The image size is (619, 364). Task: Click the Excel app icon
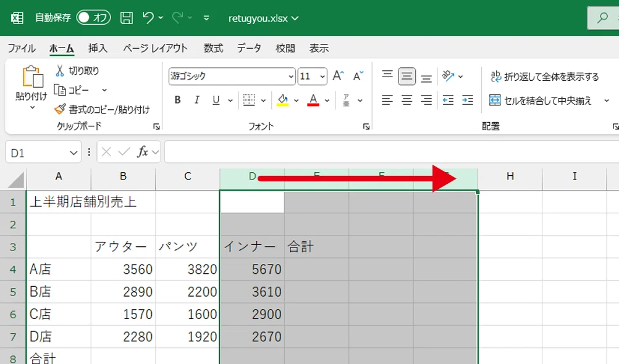[17, 18]
